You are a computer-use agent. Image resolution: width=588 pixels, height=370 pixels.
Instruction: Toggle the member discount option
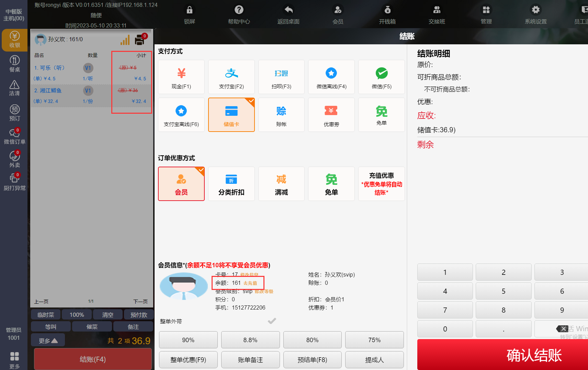coord(181,184)
